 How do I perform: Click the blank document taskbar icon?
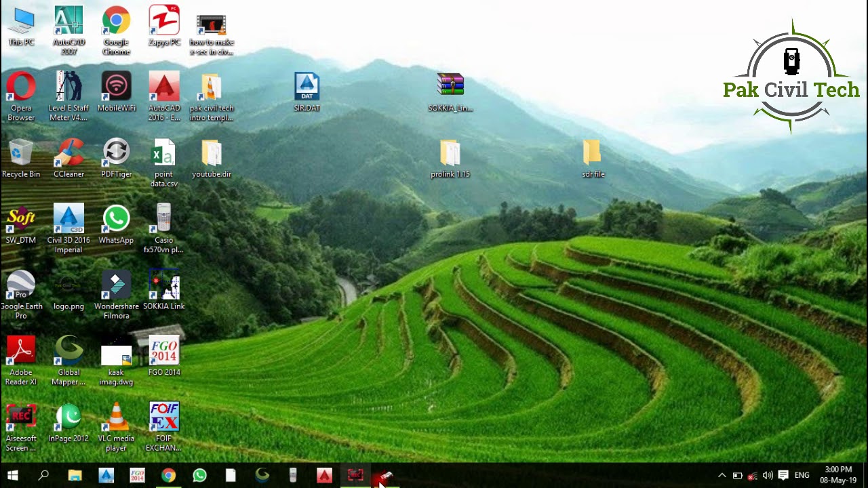[x=231, y=475]
